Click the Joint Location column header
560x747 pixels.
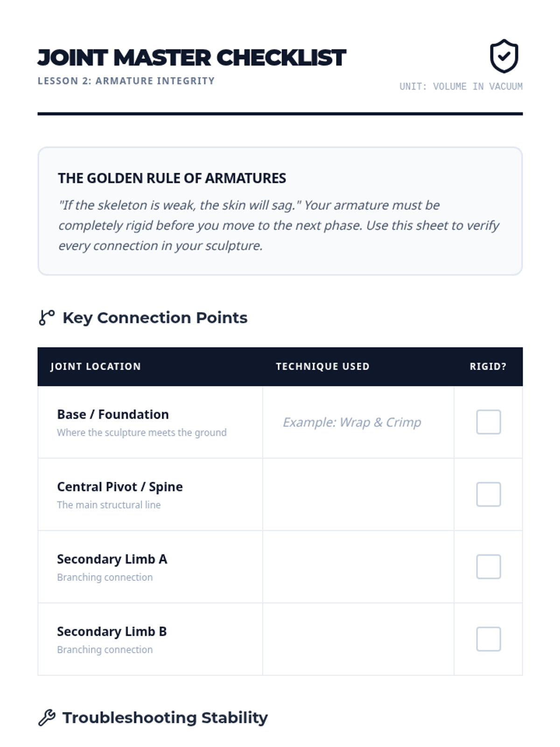click(96, 366)
